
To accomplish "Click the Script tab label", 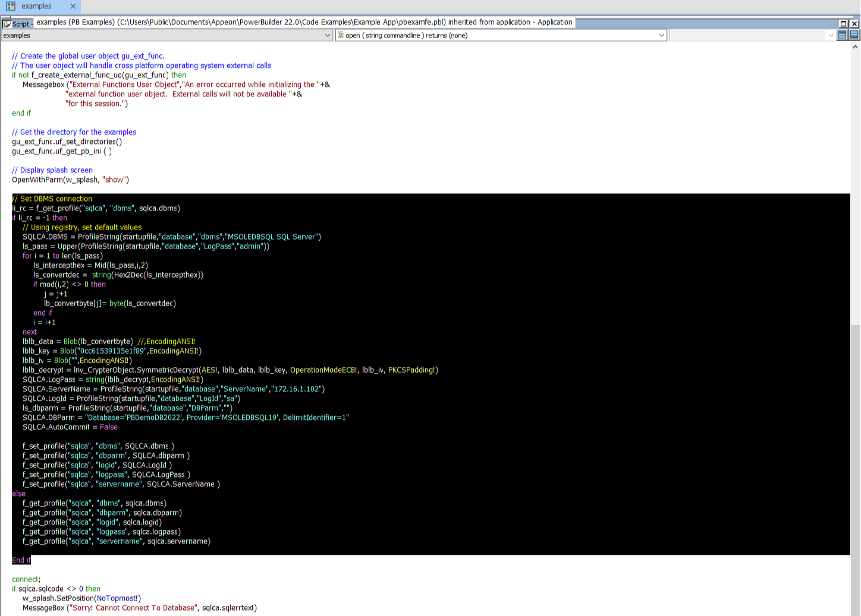I will click(20, 24).
